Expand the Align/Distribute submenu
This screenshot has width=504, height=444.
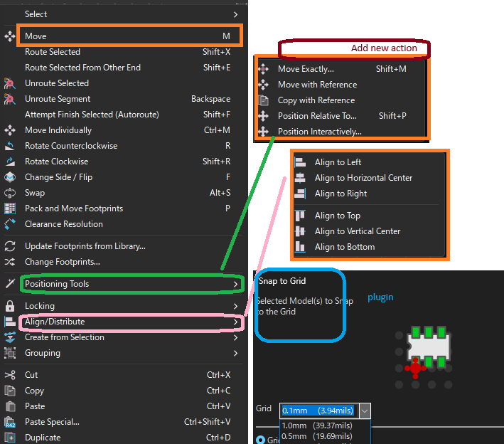[x=128, y=322]
